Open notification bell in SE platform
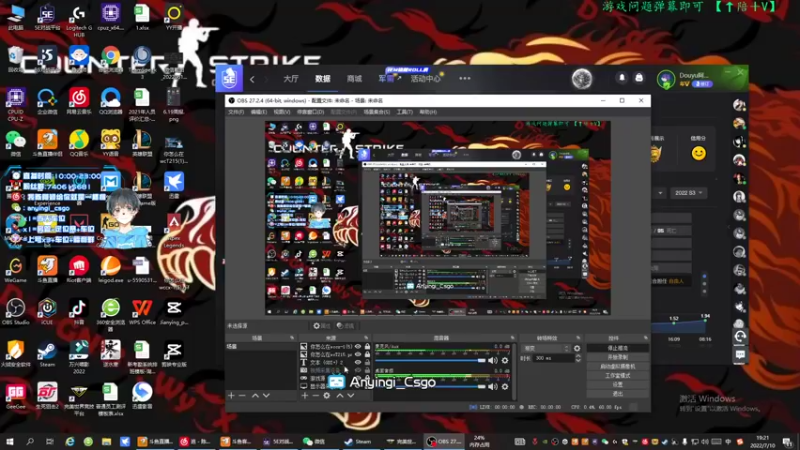Image resolution: width=800 pixels, height=450 pixels. click(622, 78)
